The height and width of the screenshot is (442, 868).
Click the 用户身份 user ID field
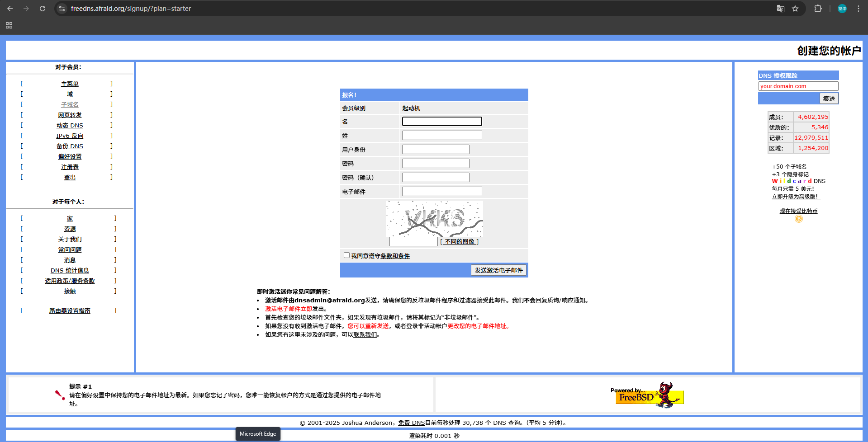coord(436,150)
